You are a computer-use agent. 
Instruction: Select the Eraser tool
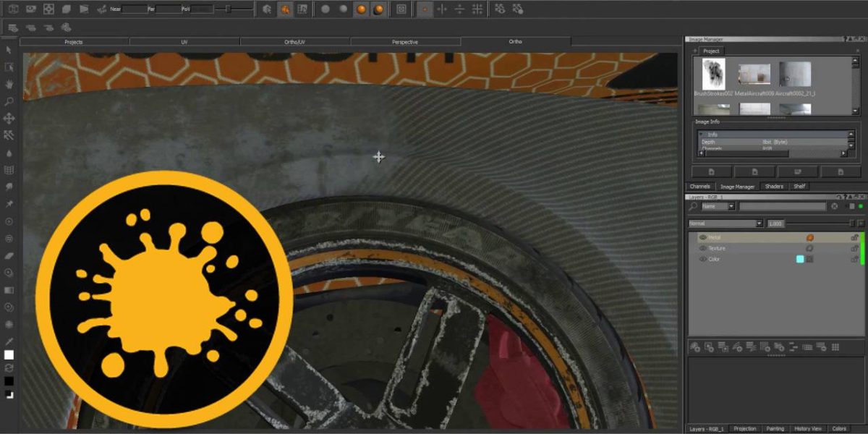[9, 255]
